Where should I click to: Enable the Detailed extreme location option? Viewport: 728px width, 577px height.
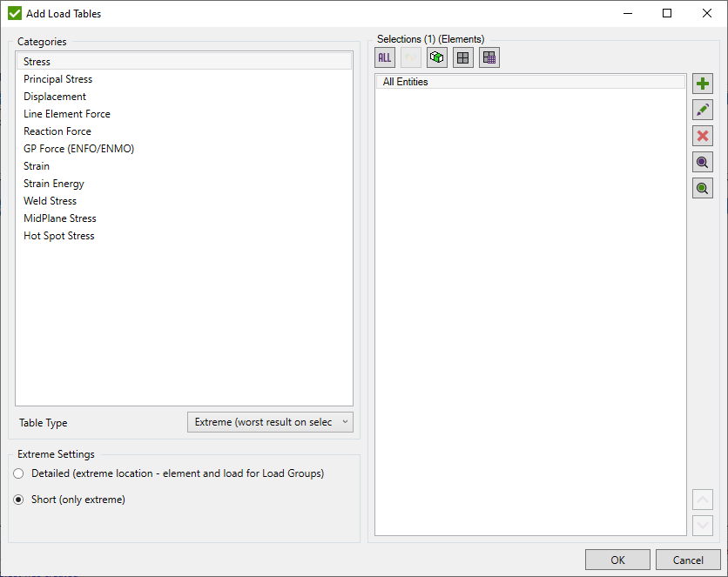click(x=18, y=473)
